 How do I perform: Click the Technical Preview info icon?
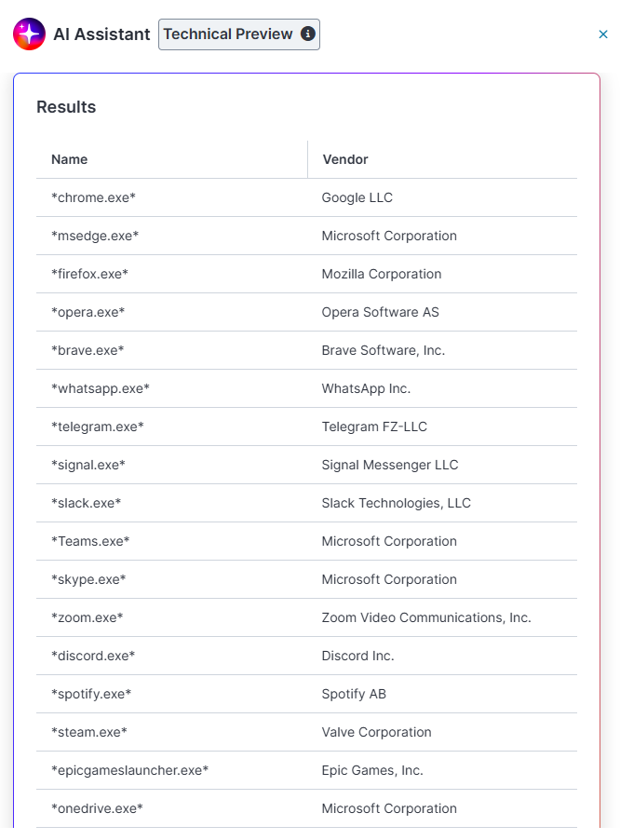[308, 34]
